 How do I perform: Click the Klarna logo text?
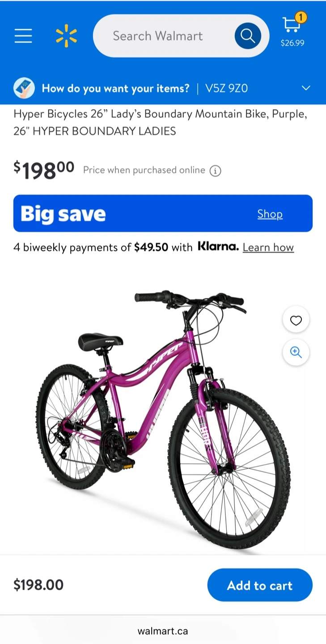tap(218, 246)
